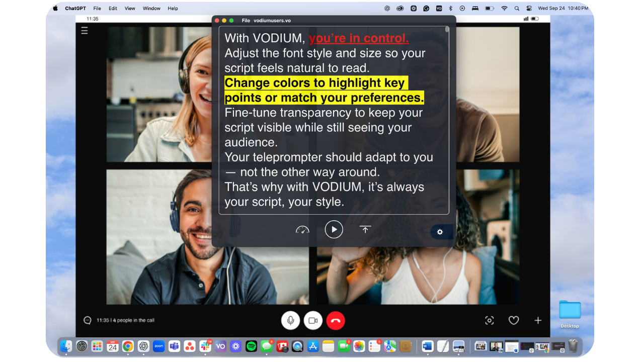Open Calendar from the Dock

point(113,346)
